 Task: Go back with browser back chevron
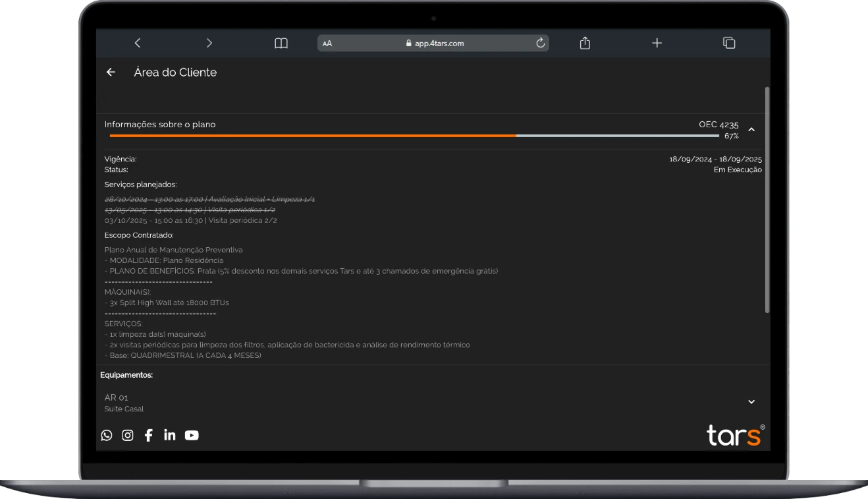coord(138,43)
